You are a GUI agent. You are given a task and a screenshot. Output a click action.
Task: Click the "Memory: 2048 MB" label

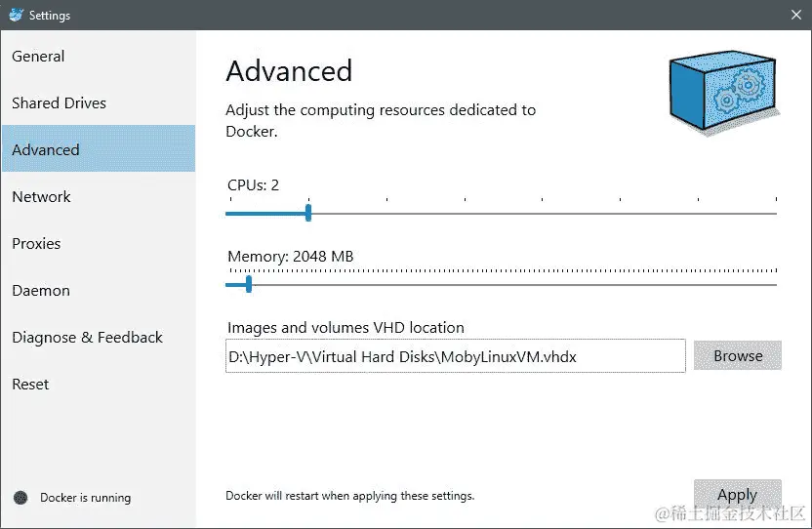[x=290, y=257]
